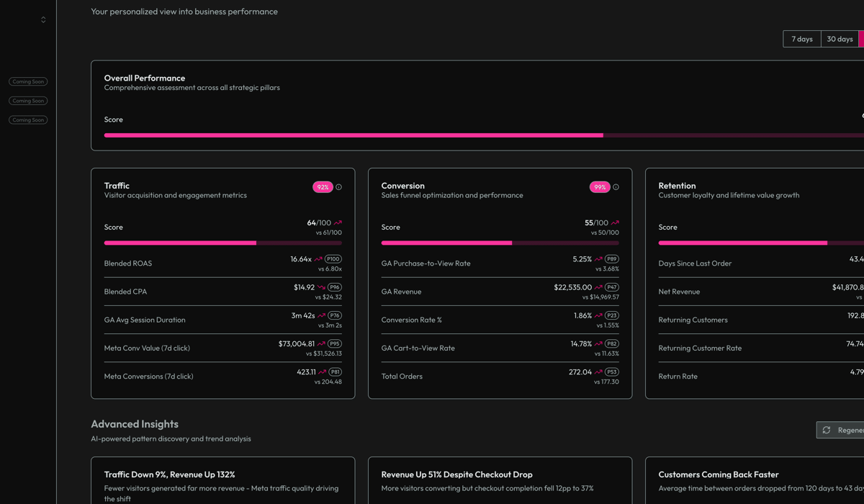The height and width of the screenshot is (504, 864).
Task: Select the highlighted pink time range segment
Action: (x=860, y=39)
